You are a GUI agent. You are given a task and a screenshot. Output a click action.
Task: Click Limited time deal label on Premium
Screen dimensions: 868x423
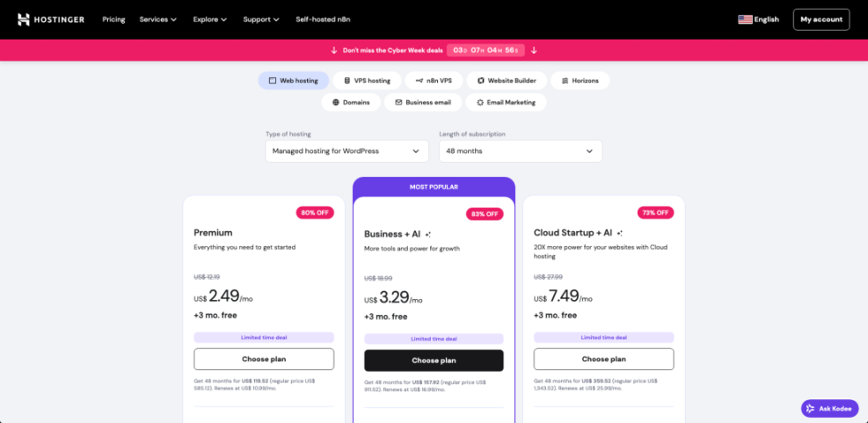[264, 337]
